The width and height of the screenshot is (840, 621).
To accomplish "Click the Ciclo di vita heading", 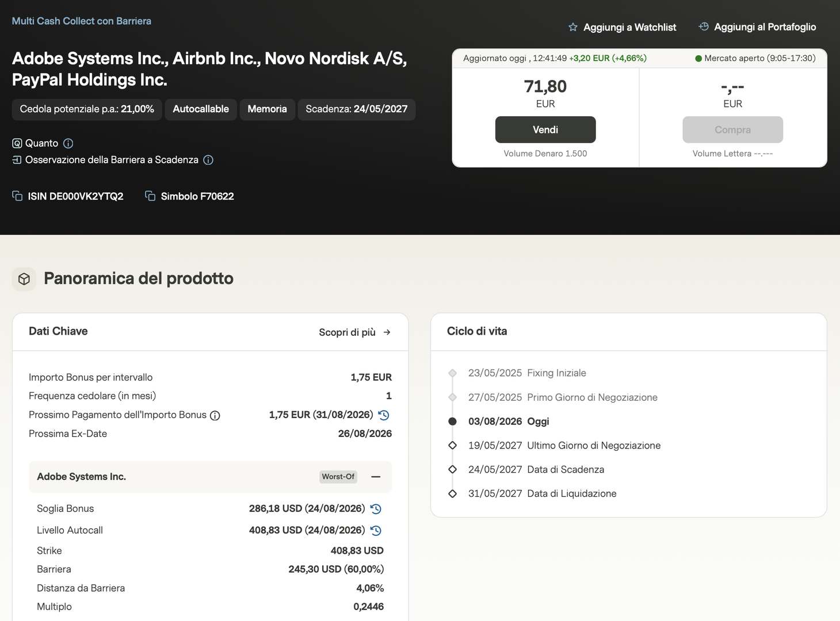I will (x=477, y=331).
